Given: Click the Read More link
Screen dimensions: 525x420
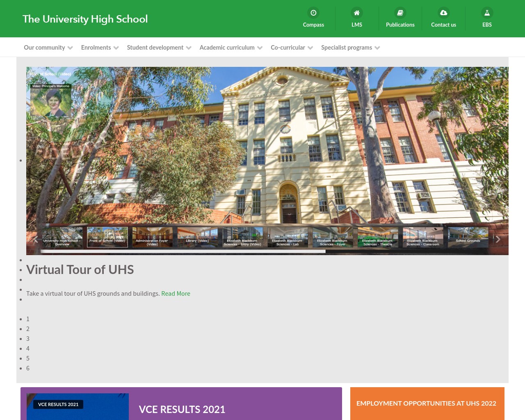Looking at the screenshot, I should click(x=176, y=293).
